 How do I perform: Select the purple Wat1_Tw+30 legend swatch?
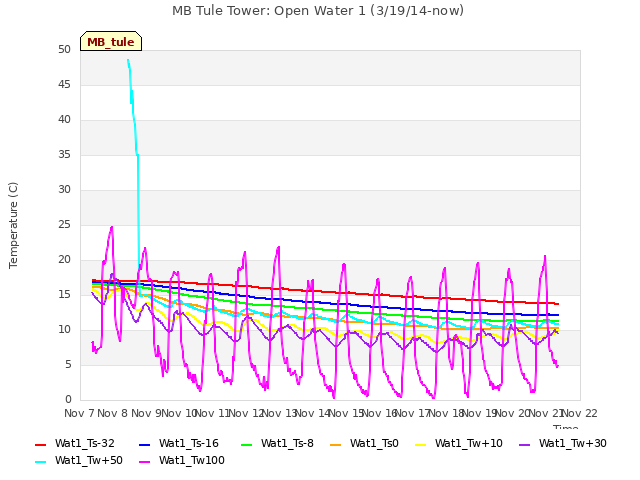click(524, 444)
